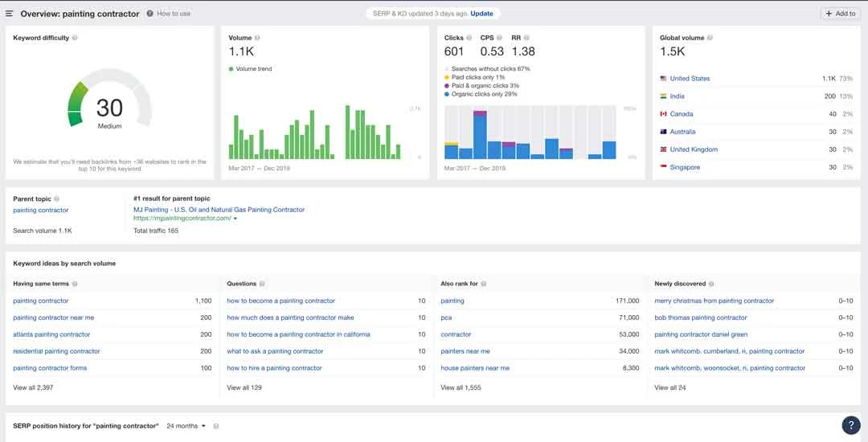Click Update to refresh SERP data
Image resolution: width=868 pixels, height=442 pixels.
click(481, 14)
